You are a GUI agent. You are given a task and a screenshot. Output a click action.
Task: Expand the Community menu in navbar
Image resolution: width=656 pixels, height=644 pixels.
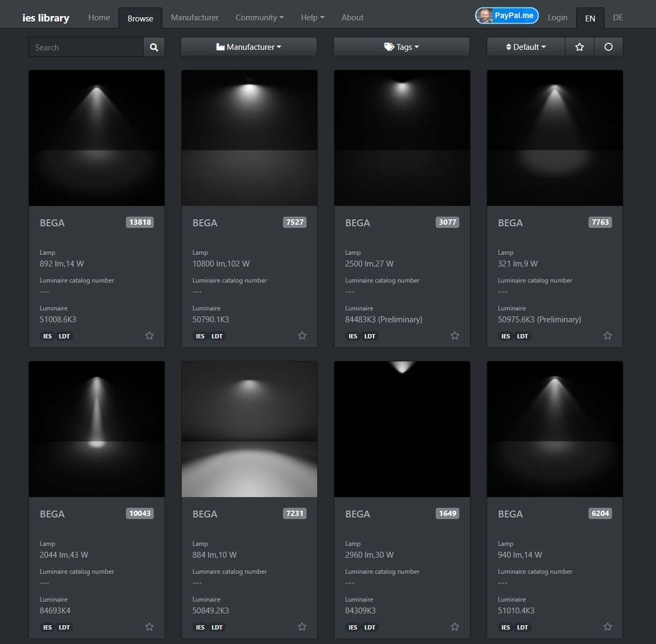click(x=260, y=18)
